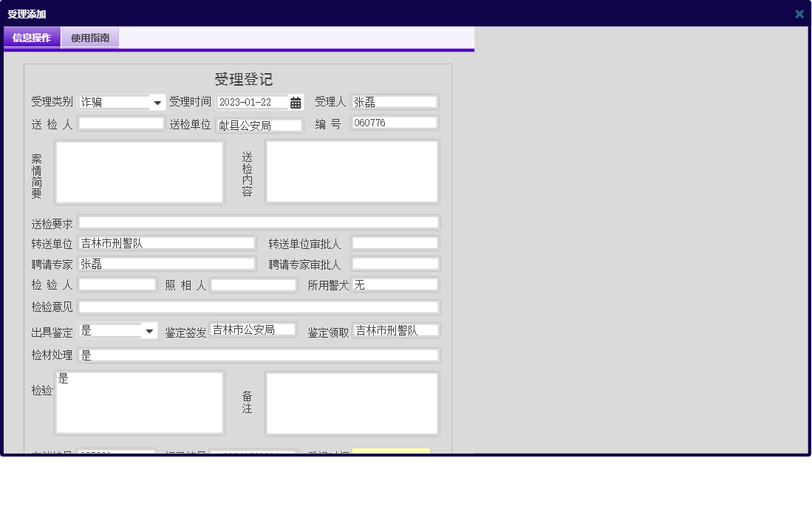Focus the 备注 text area

coord(352,403)
